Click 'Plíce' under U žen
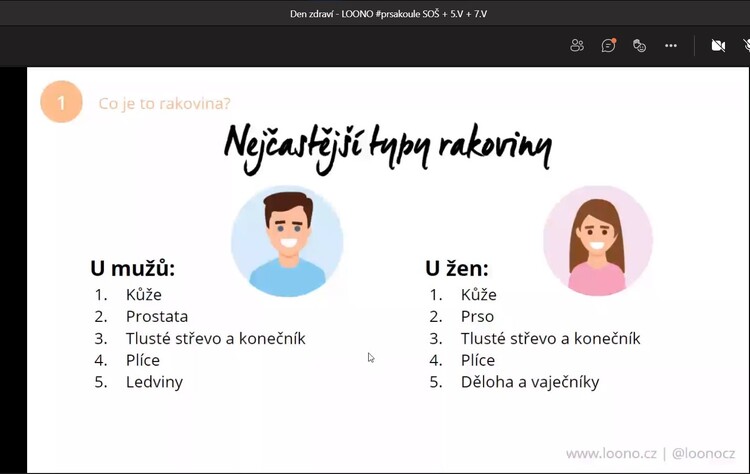This screenshot has width=750, height=474. click(478, 360)
